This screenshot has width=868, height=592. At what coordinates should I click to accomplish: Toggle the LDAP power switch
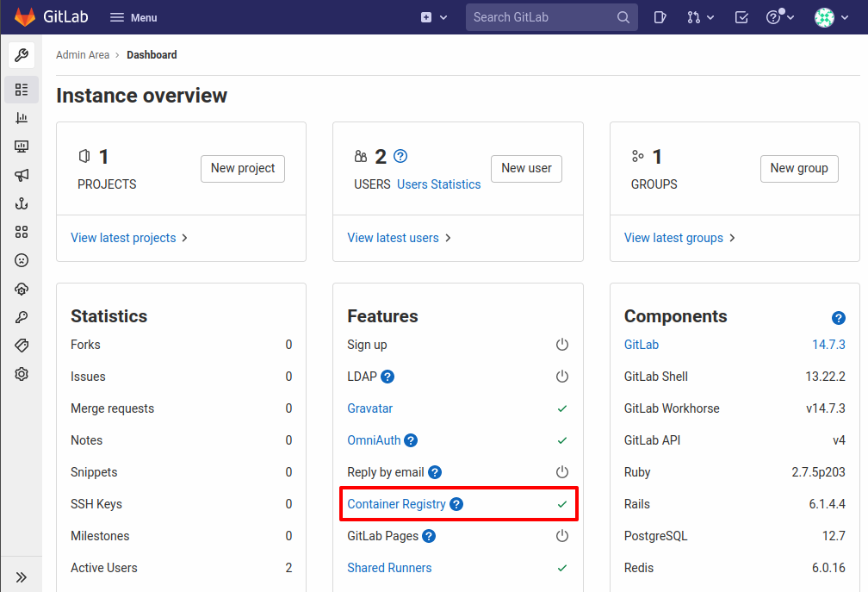pyautogui.click(x=562, y=376)
